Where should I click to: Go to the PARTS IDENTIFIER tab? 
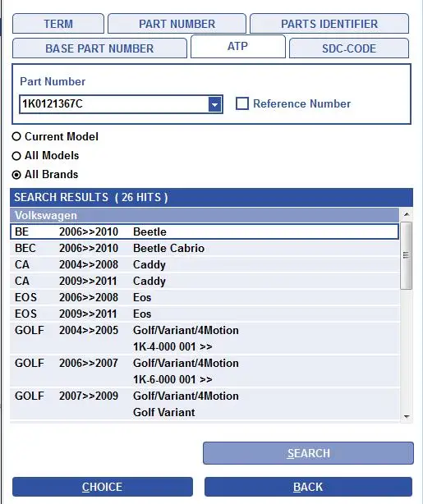pyautogui.click(x=329, y=24)
